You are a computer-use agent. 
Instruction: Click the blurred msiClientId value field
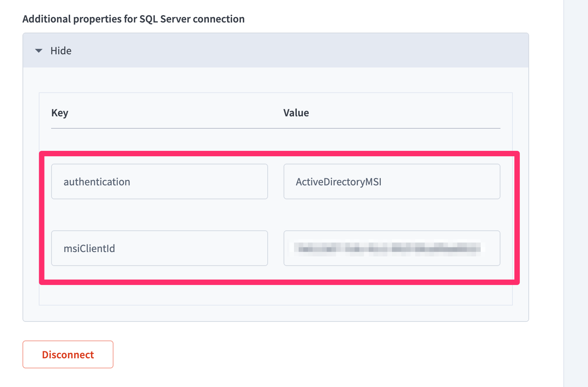tap(392, 248)
